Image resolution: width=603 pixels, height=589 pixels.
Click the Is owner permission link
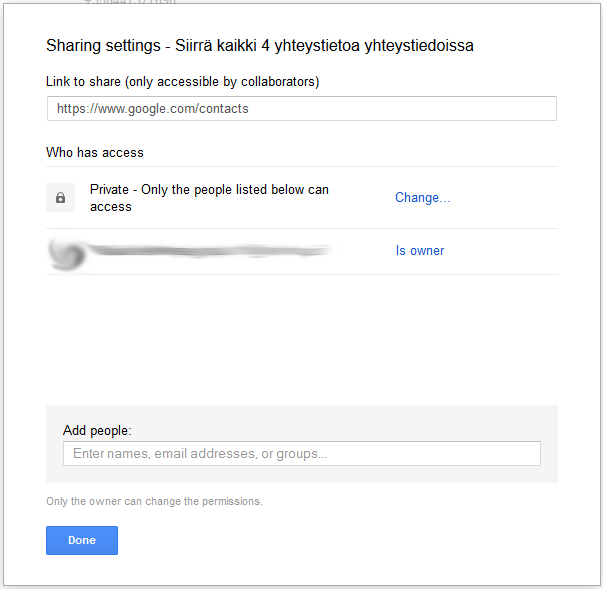pyautogui.click(x=419, y=251)
